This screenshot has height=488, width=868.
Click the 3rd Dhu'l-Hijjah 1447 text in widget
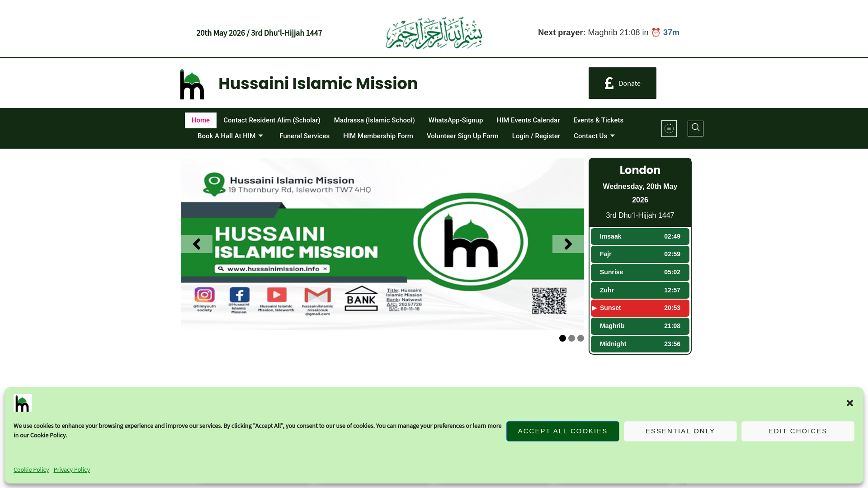click(x=640, y=216)
